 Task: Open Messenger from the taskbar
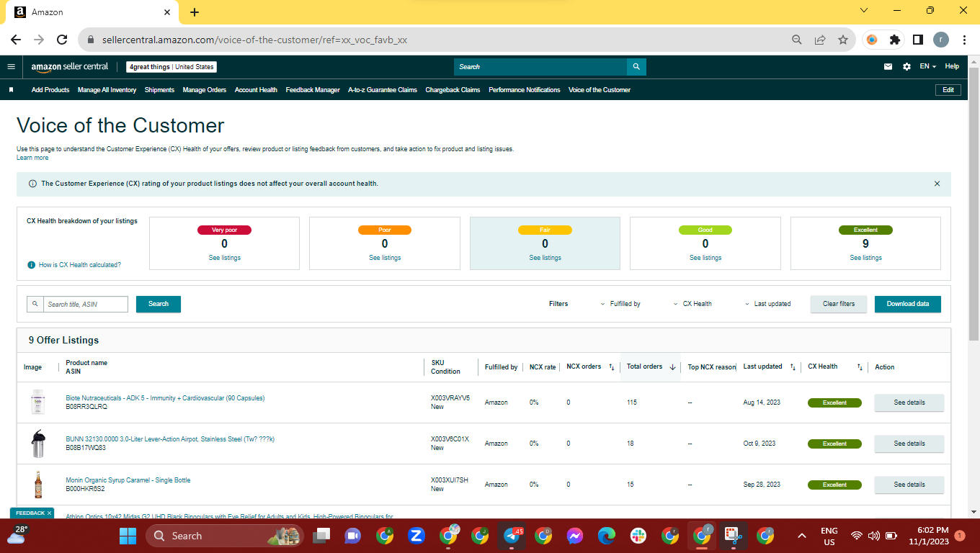pyautogui.click(x=574, y=536)
